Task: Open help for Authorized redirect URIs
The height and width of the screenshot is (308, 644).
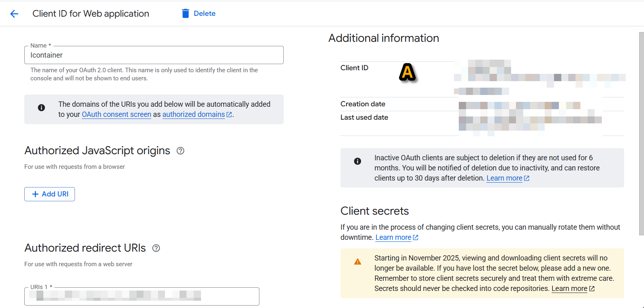Action: tap(156, 248)
